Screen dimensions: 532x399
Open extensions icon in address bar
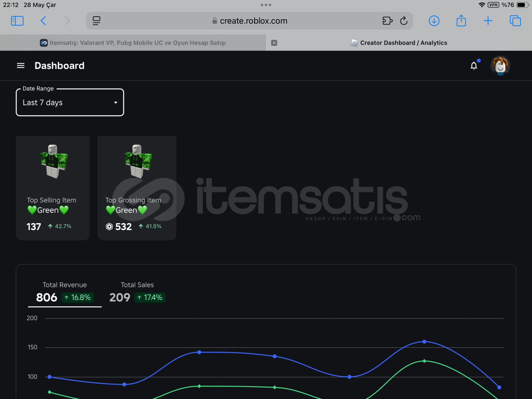click(387, 21)
